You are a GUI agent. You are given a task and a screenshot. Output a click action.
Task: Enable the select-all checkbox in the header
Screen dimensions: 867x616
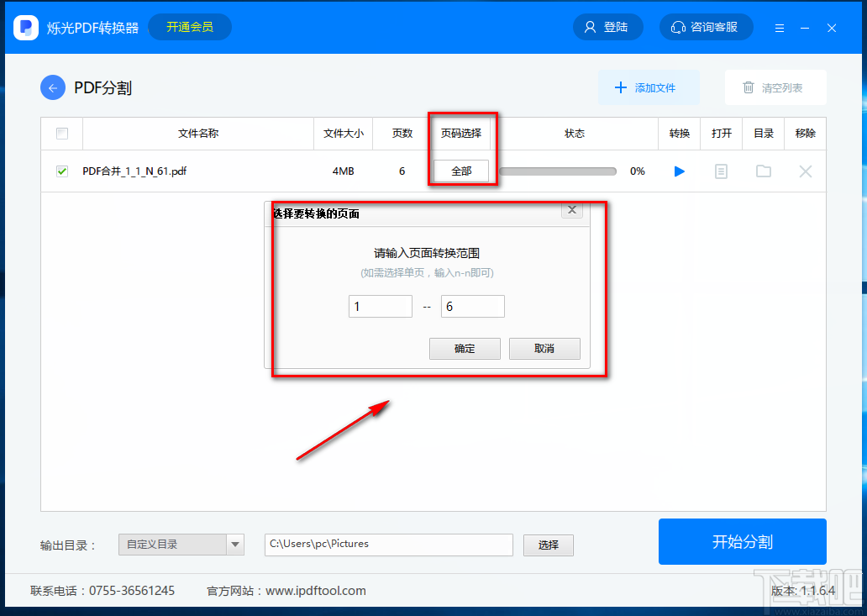(x=61, y=133)
